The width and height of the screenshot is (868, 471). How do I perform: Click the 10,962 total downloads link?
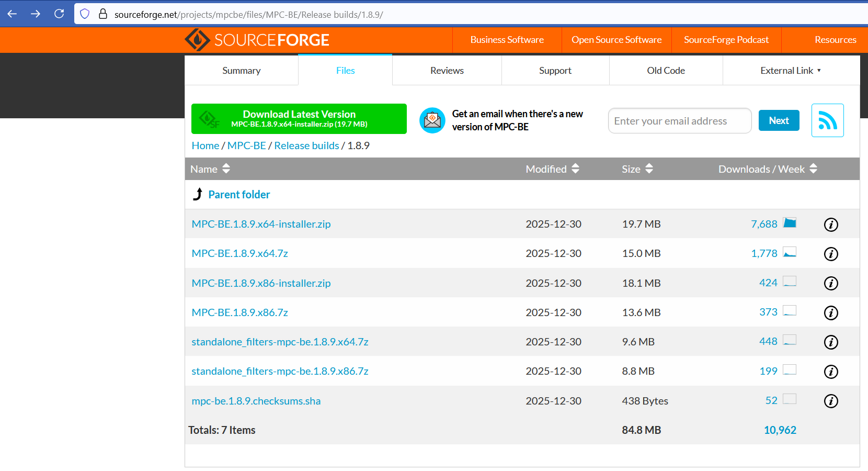(x=780, y=430)
